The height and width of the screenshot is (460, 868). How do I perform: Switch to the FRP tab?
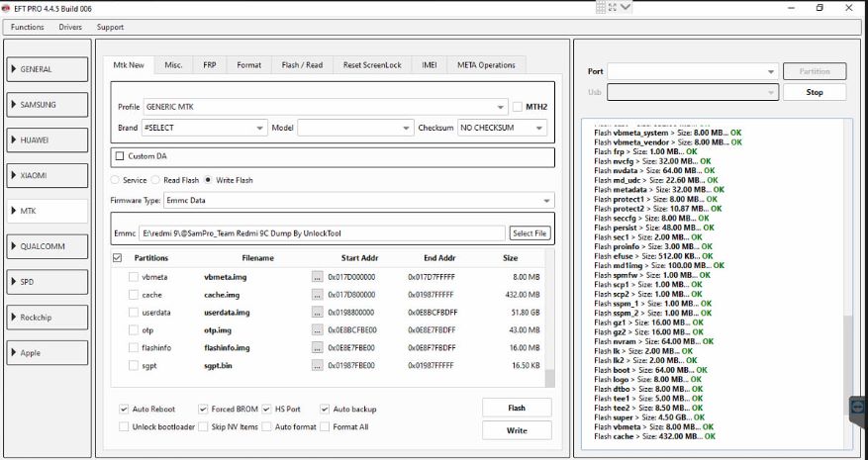point(209,64)
